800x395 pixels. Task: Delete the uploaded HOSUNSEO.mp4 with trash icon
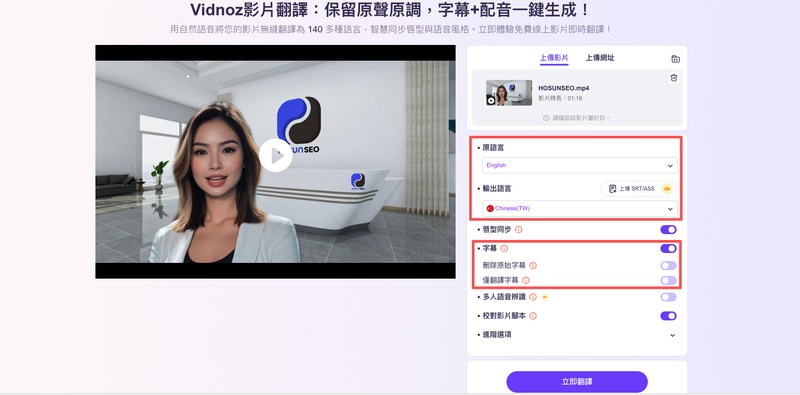click(674, 78)
